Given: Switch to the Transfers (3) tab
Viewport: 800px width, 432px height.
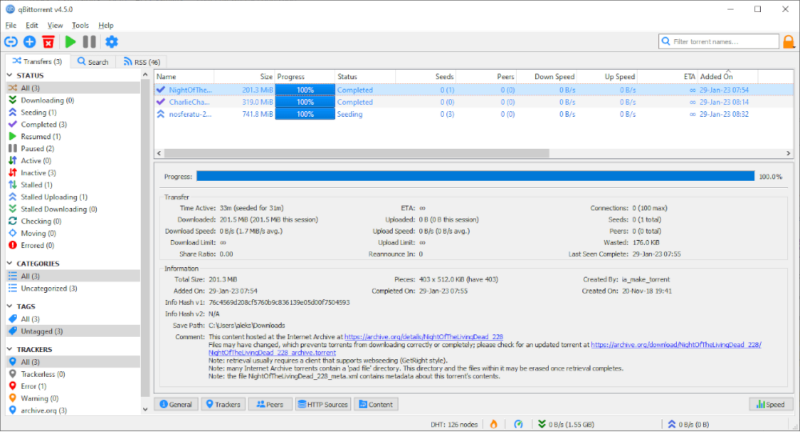Looking at the screenshot, I should [x=37, y=61].
